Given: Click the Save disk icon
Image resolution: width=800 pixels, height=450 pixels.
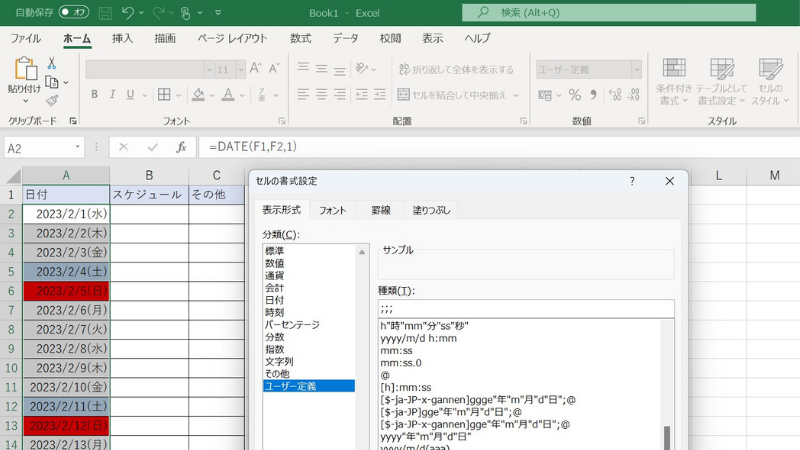Looking at the screenshot, I should click(x=105, y=13).
